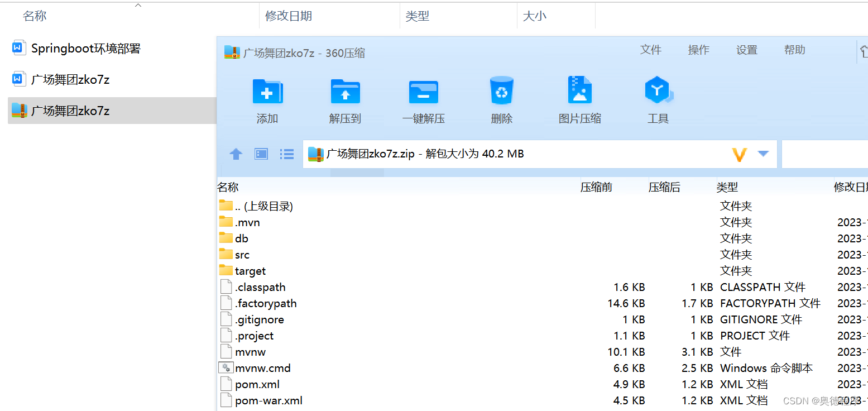Click the 修改日期 column header to sort
The height and width of the screenshot is (411, 868).
pyautogui.click(x=289, y=16)
